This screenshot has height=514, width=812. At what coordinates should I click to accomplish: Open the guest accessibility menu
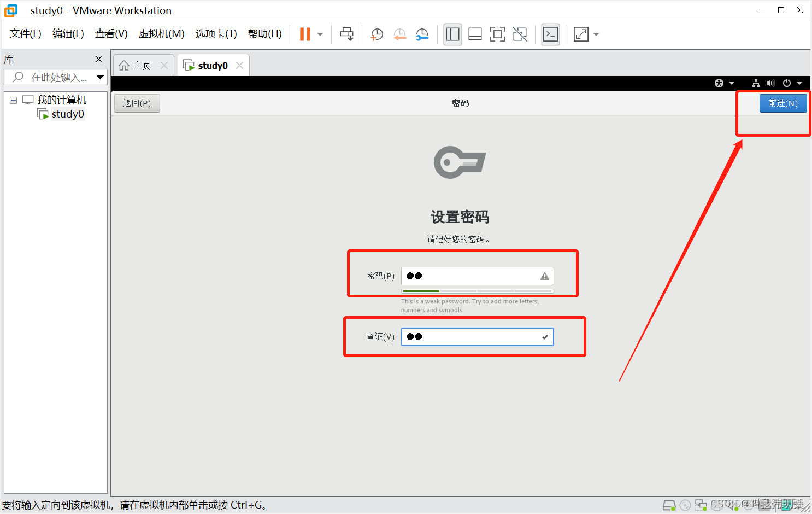(x=724, y=83)
